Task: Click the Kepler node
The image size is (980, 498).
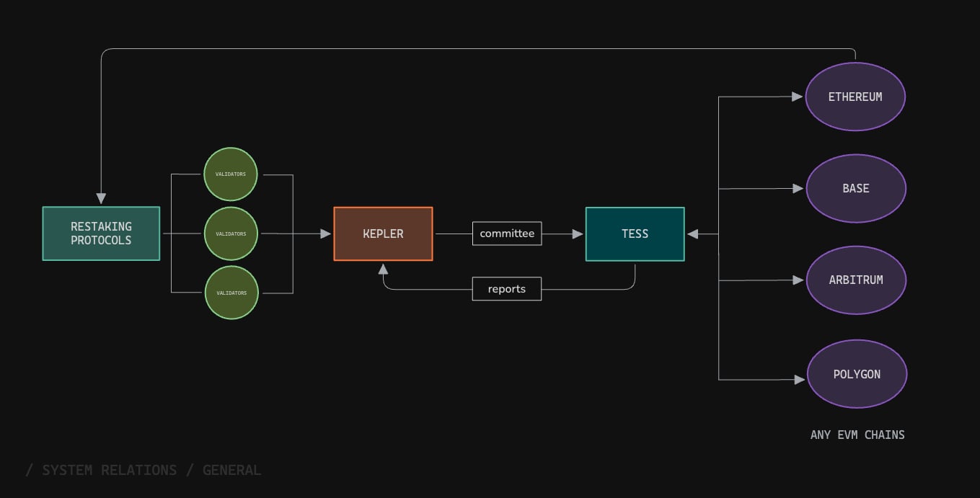Action: [383, 234]
